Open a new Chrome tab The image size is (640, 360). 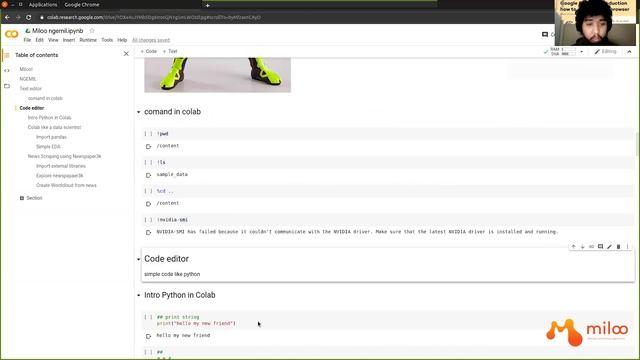(207, 5)
